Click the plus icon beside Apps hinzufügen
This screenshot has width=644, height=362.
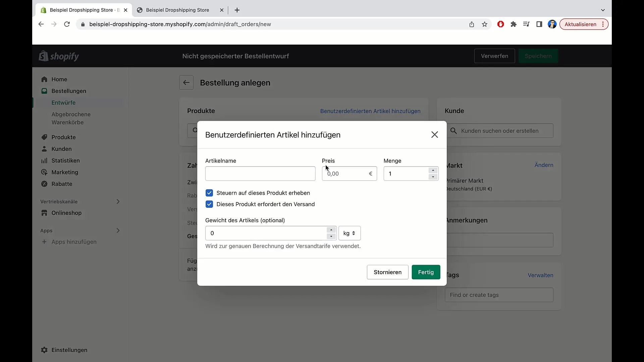click(x=44, y=242)
